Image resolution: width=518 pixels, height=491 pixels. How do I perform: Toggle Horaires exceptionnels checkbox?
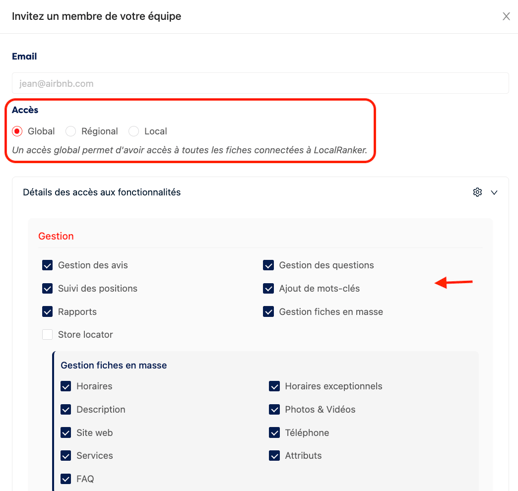pyautogui.click(x=274, y=386)
